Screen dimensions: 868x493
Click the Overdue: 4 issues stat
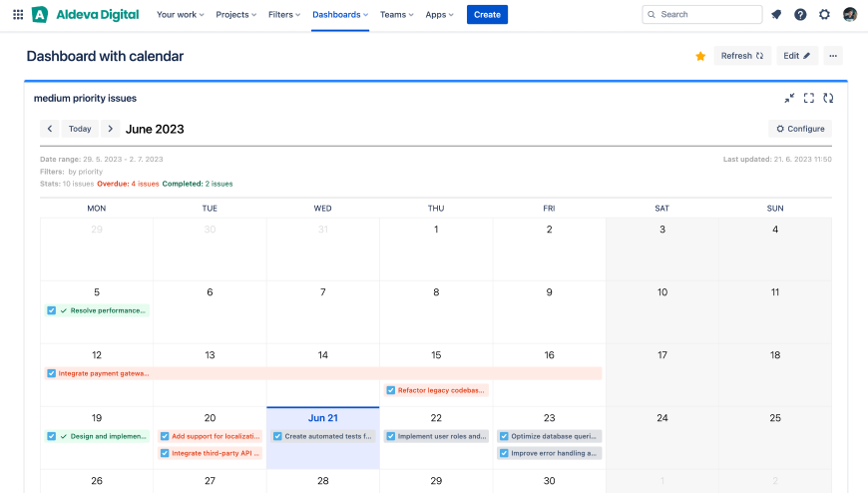(128, 184)
